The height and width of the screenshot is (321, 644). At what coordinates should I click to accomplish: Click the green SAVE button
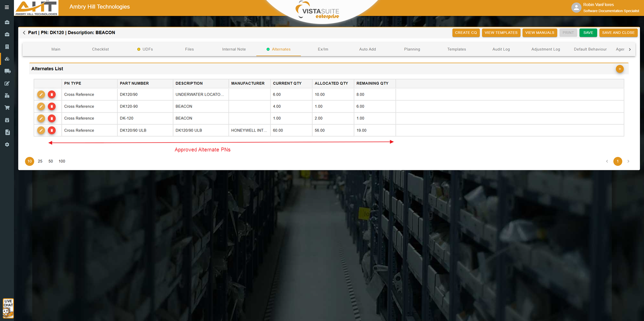point(588,33)
